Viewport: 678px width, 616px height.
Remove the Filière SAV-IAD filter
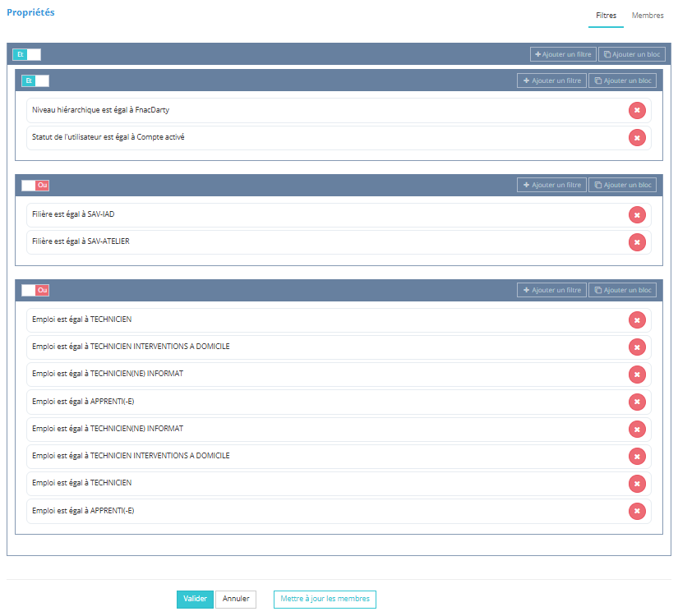(637, 214)
